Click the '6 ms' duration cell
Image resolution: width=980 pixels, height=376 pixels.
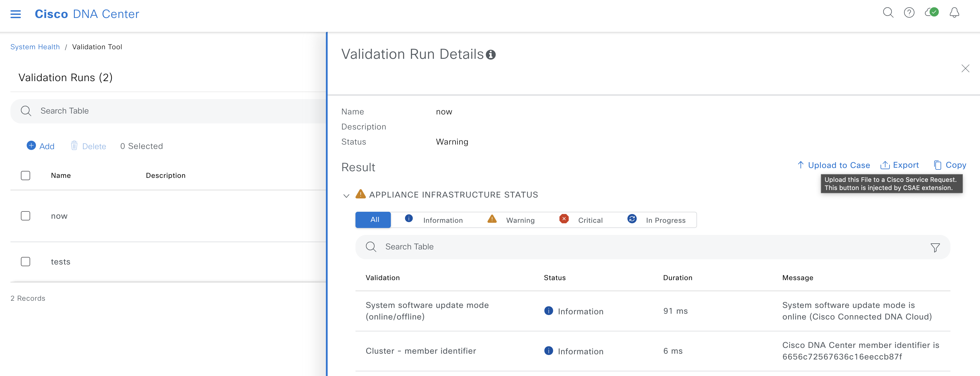673,351
